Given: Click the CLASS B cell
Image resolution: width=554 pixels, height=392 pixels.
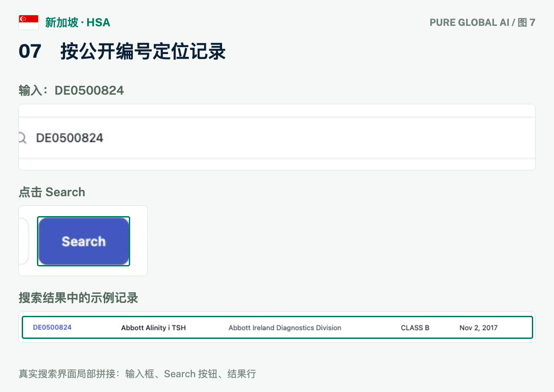Looking at the screenshot, I should click(415, 328).
